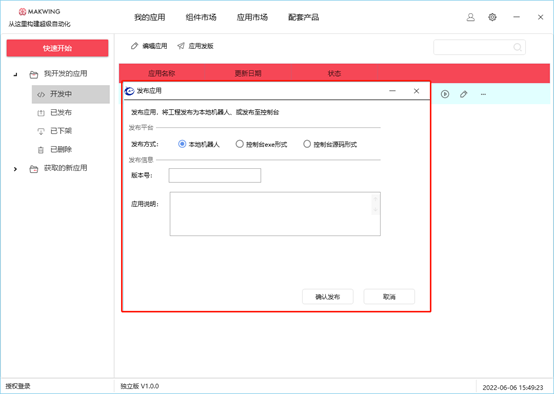Click 独立版 V1.0.0 in status bar

tap(140, 386)
